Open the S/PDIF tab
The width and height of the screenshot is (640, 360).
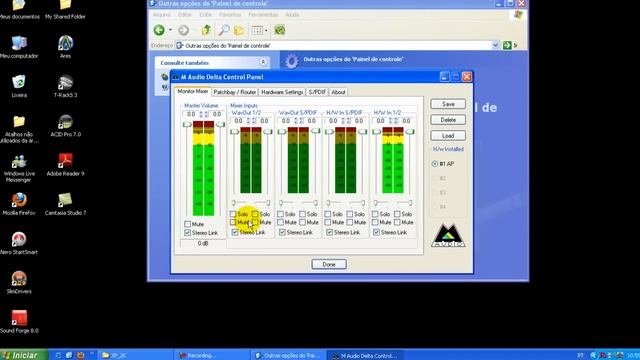pos(317,92)
